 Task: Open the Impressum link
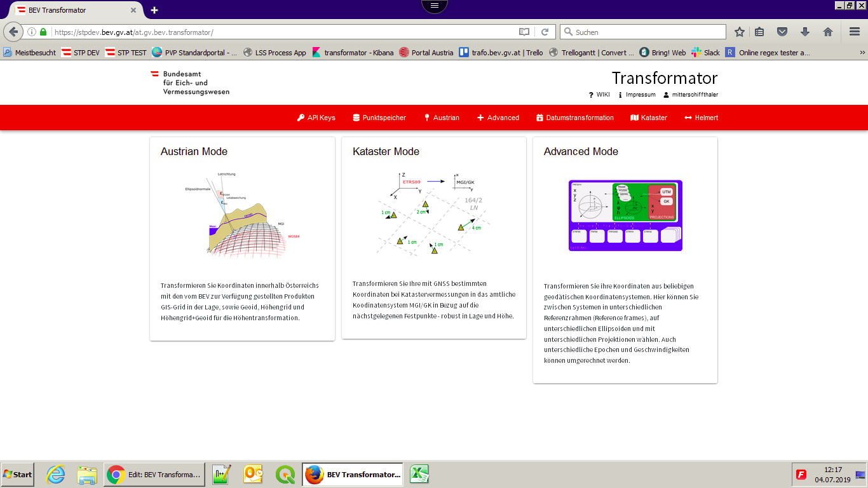coord(637,95)
